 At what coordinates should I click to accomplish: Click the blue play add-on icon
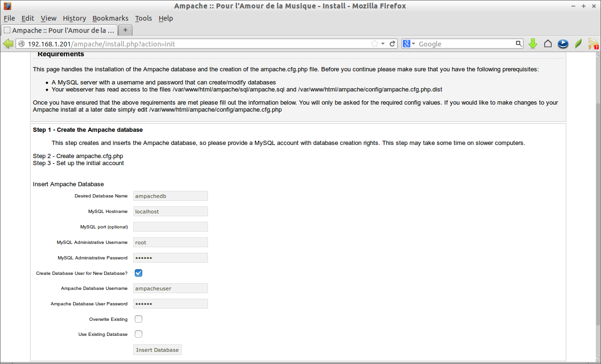[563, 44]
